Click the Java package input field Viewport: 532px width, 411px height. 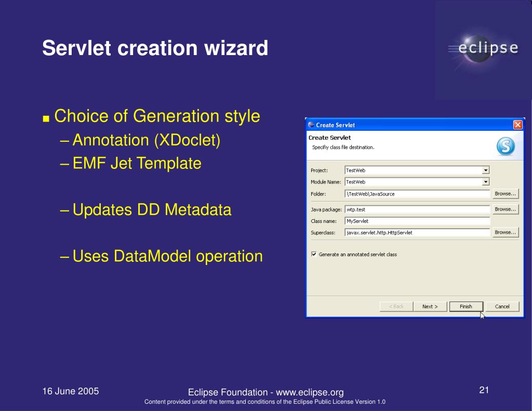[417, 209]
